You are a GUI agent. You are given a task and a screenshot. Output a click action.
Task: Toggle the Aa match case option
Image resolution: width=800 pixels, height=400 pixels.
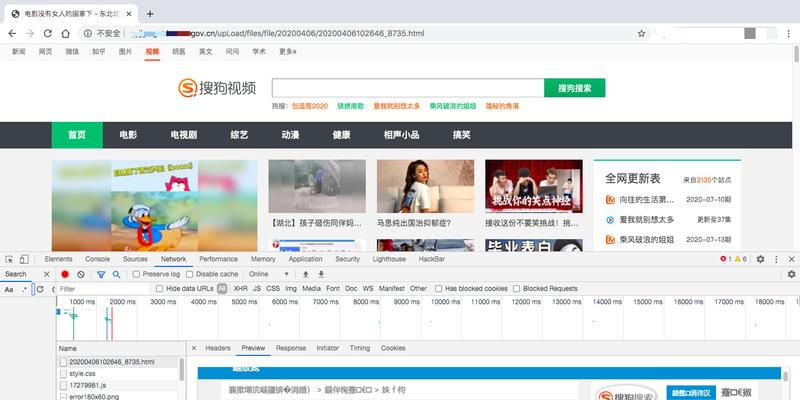pyautogui.click(x=9, y=289)
